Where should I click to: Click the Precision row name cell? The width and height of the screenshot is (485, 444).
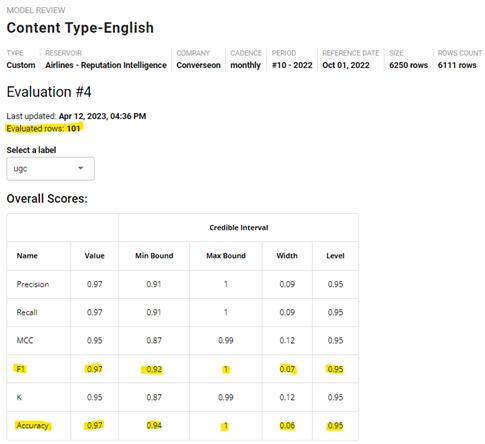pos(33,284)
